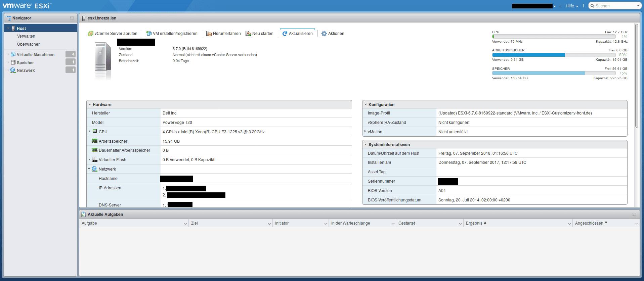Click the Virtuelle Maschinen icon
The height and width of the screenshot is (281, 644).
pos(13,54)
